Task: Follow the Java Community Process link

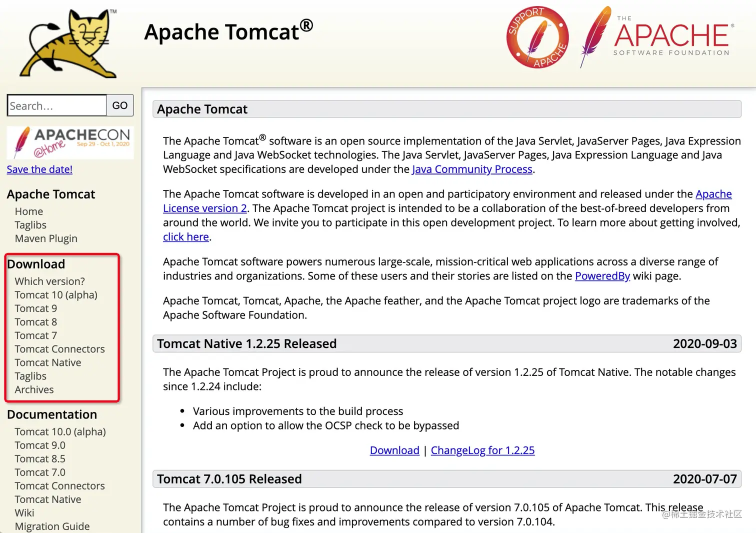Action: coord(472,169)
